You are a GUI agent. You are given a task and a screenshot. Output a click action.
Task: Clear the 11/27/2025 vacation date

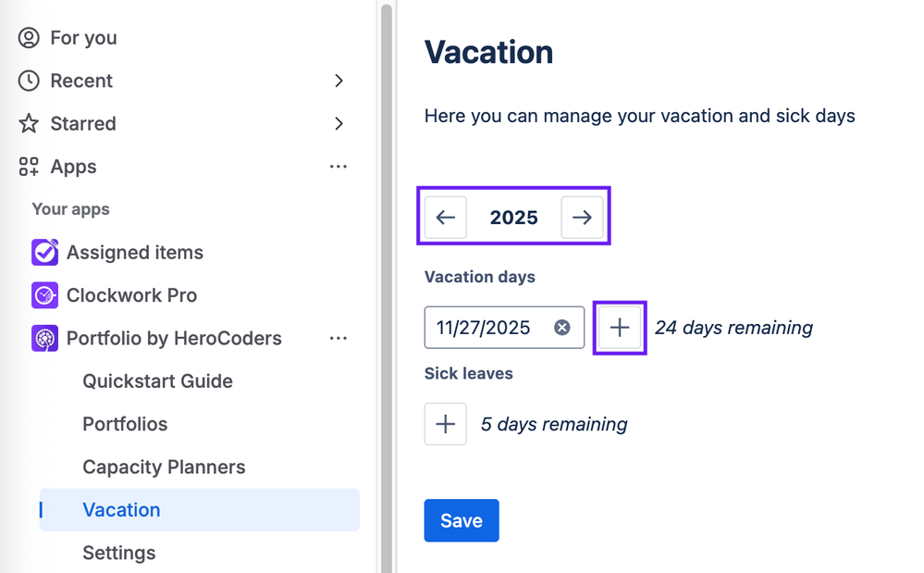tap(562, 328)
